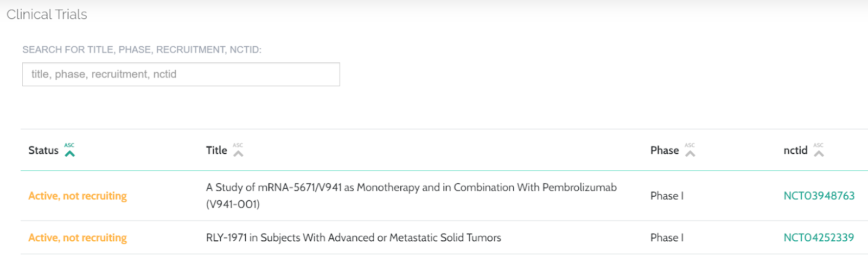This screenshot has height=263, width=868.
Task: Open trial link NCT04252339
Action: point(819,238)
